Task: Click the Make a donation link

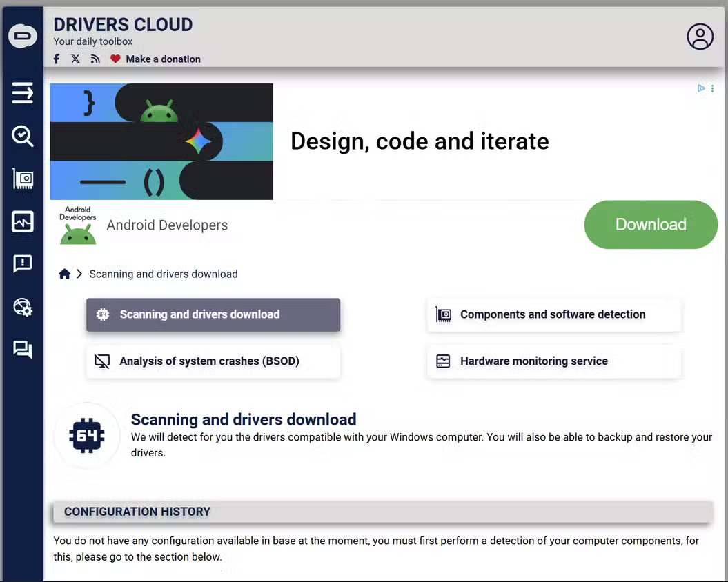Action: 163,59
